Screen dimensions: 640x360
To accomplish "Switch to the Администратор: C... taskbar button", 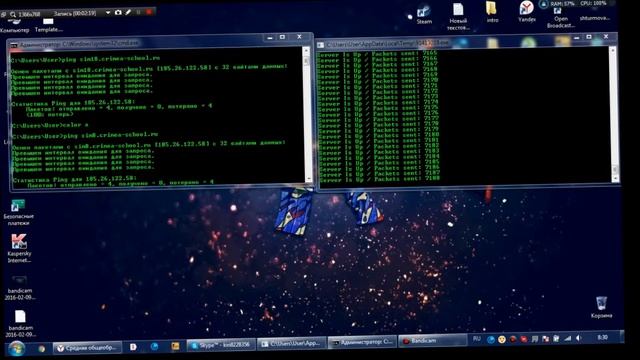I will click(362, 342).
